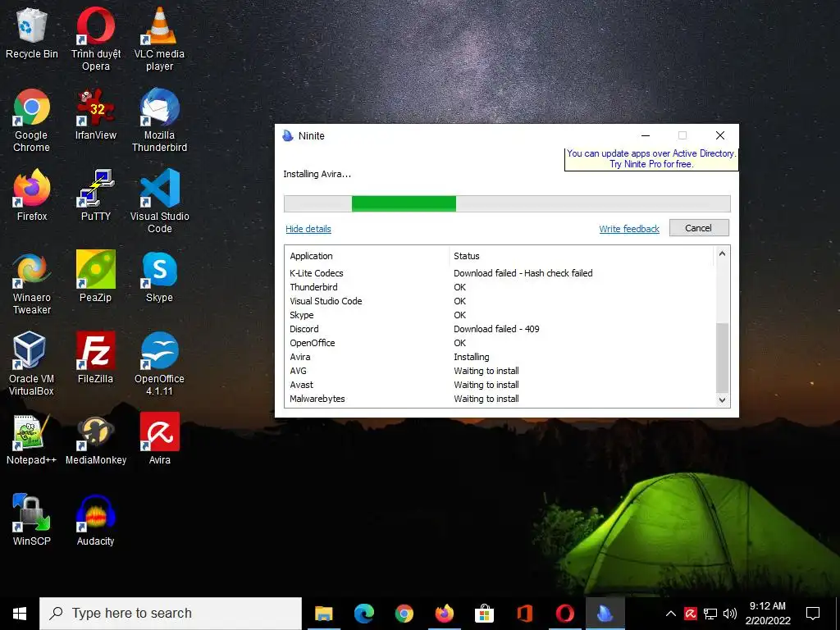Open Opera from the taskbar
Screen dimensions: 840x630
click(564, 614)
